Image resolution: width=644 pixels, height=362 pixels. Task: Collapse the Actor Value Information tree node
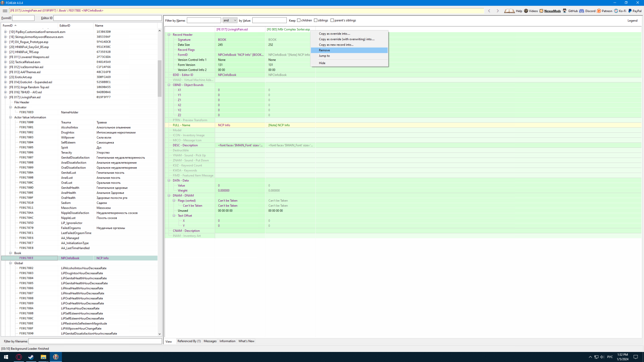(10, 117)
